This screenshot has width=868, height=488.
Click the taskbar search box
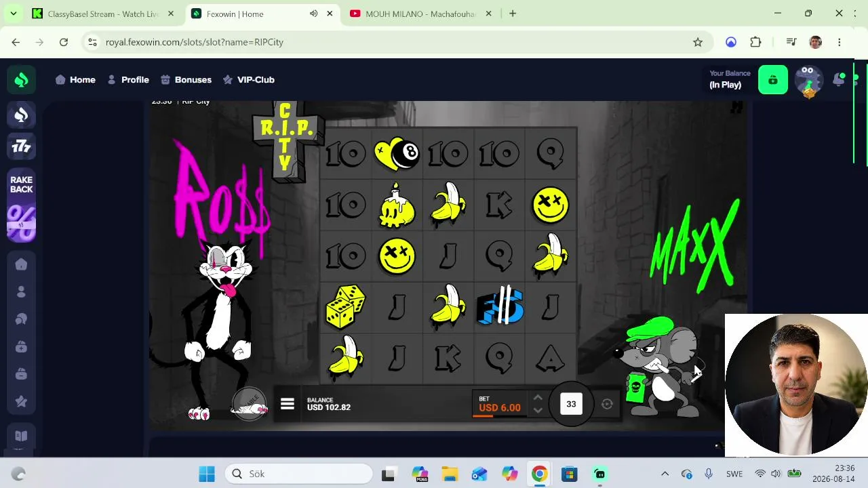299,474
